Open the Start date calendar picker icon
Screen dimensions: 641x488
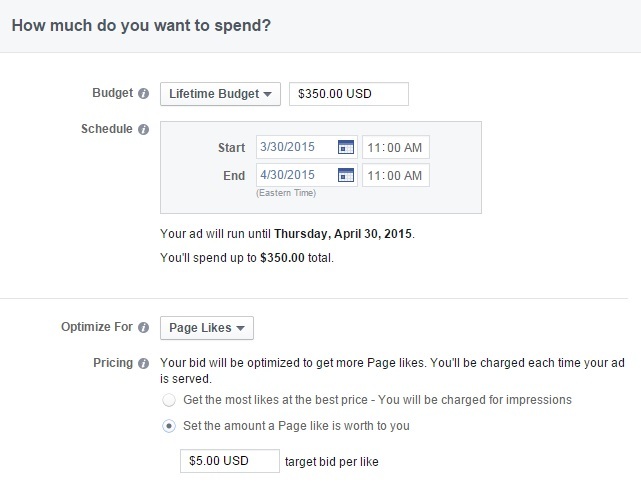click(346, 148)
